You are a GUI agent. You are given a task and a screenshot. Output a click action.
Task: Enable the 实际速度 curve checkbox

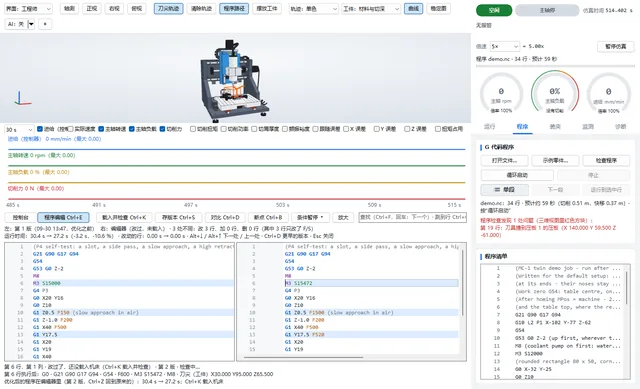(x=71, y=129)
